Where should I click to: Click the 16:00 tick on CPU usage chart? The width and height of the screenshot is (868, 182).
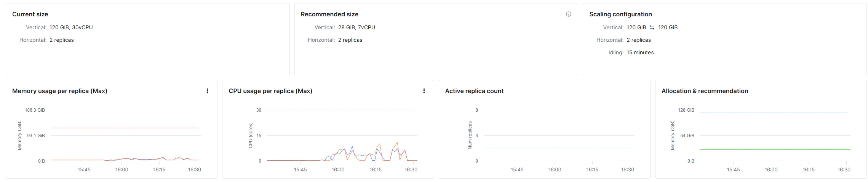[338, 169]
